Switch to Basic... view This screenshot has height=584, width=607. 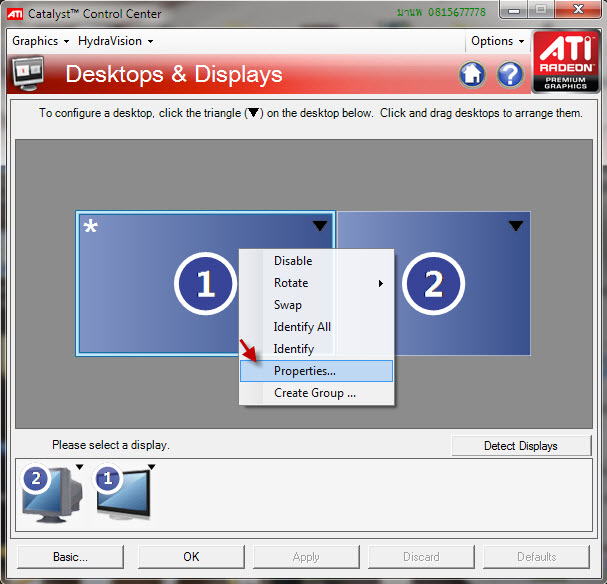coord(70,557)
